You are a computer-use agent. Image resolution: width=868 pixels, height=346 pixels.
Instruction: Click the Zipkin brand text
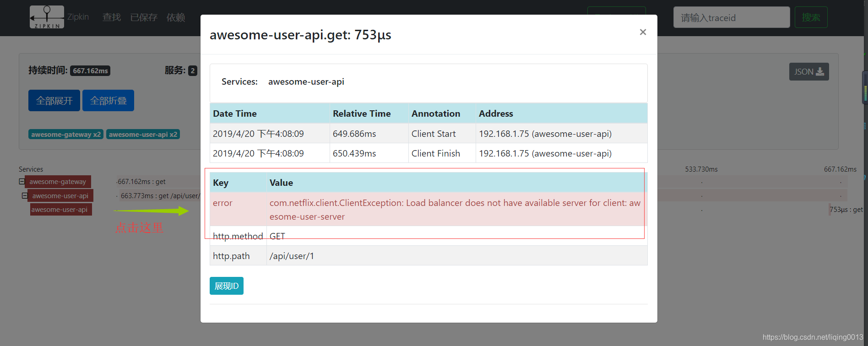pos(78,17)
